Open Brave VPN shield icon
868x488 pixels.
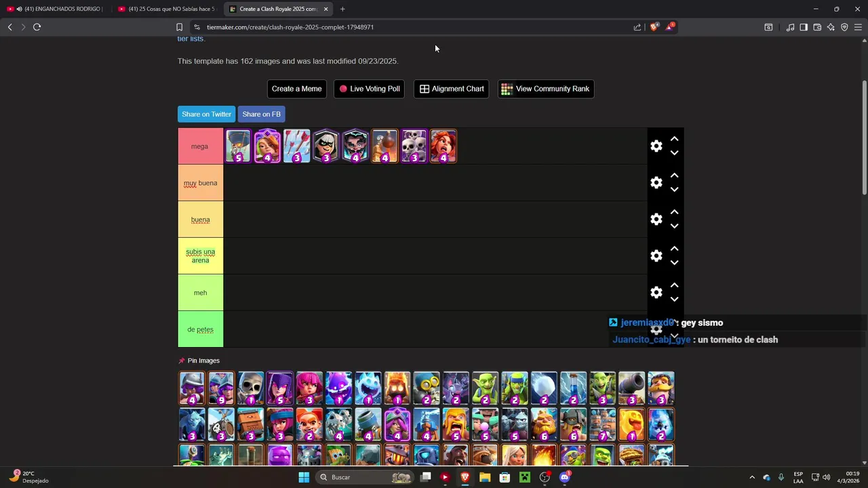pos(844,27)
